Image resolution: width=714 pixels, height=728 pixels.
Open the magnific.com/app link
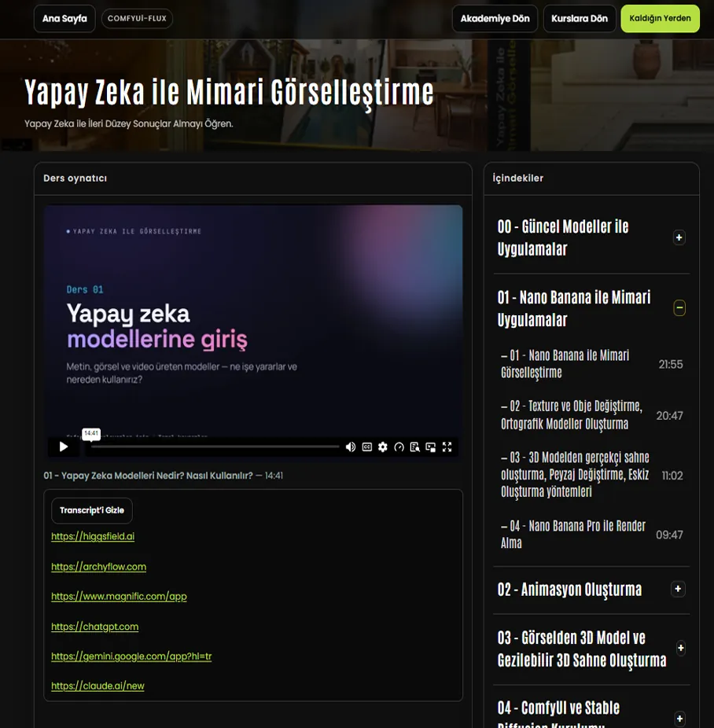(119, 596)
